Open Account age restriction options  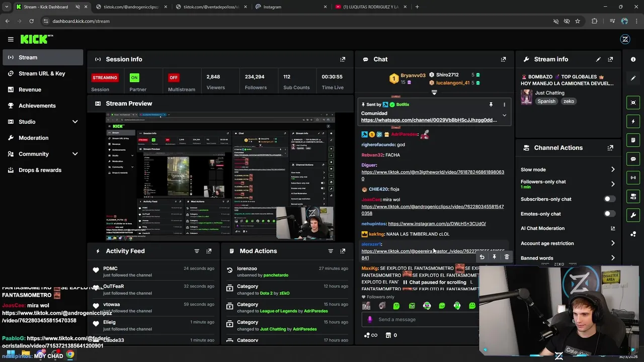(x=568, y=243)
